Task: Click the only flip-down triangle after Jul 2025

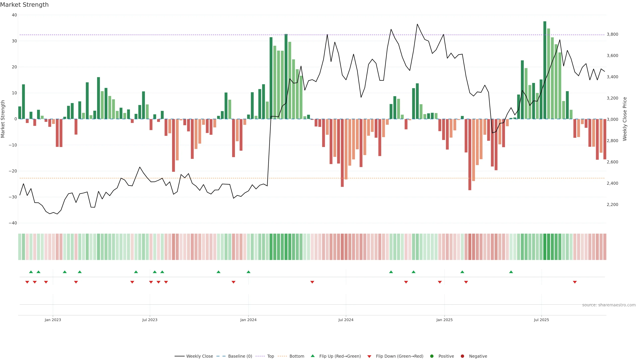Action: pyautogui.click(x=575, y=282)
